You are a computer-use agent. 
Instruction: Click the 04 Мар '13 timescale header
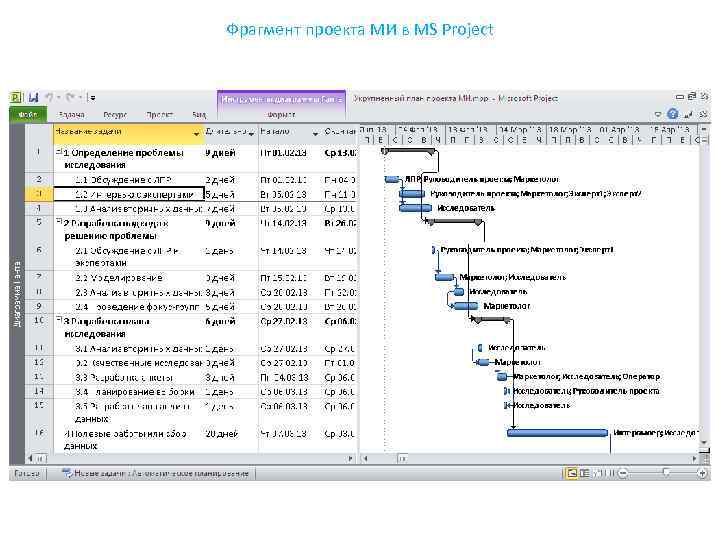[x=520, y=130]
